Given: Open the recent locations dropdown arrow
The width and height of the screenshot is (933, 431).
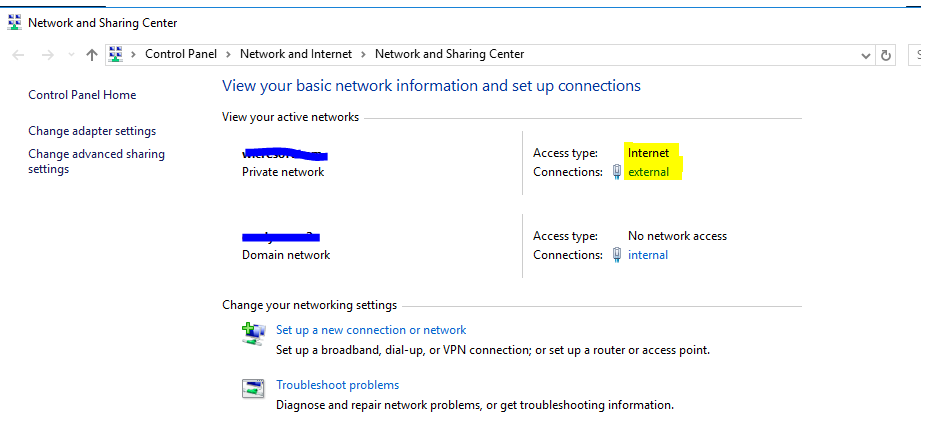Looking at the screenshot, I should tap(70, 55).
